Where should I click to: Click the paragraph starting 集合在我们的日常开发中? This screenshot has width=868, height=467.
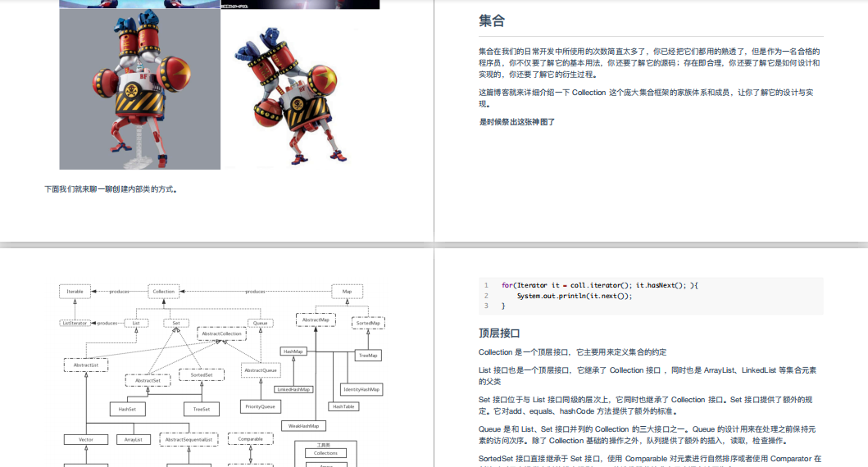tap(649, 62)
